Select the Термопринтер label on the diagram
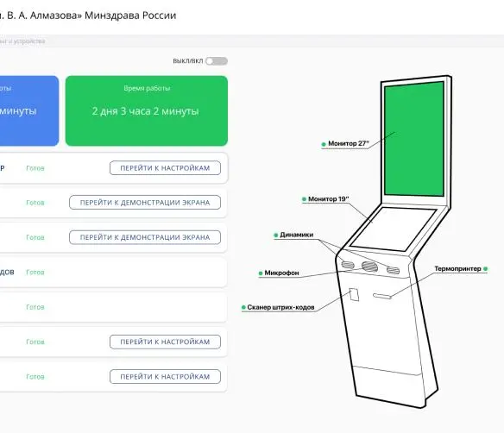This screenshot has width=504, height=433. [457, 268]
